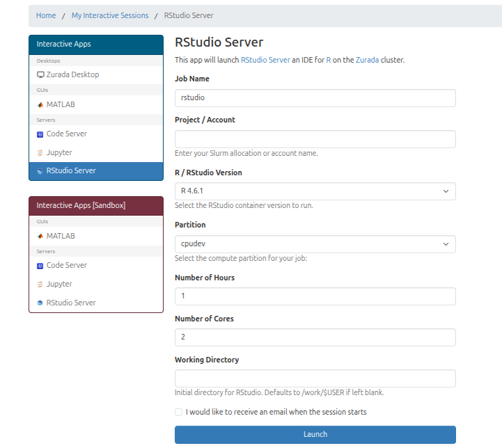Open My Interactive Sessions breadcrumb link

[x=110, y=15]
